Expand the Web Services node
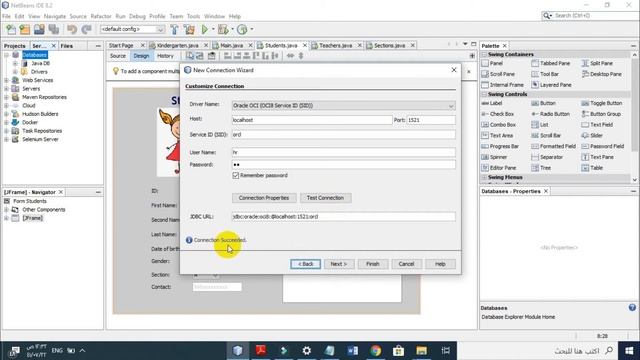The width and height of the screenshot is (640, 360). point(6,80)
